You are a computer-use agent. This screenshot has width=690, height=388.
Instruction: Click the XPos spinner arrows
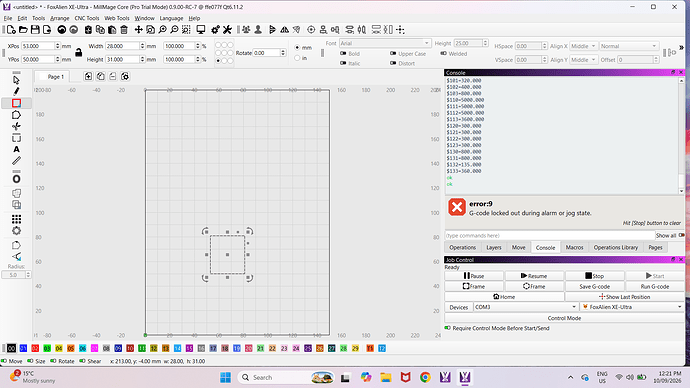57,46
